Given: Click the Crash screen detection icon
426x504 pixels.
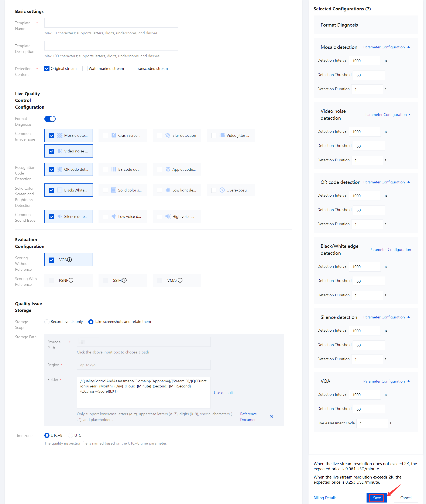Looking at the screenshot, I should (114, 135).
